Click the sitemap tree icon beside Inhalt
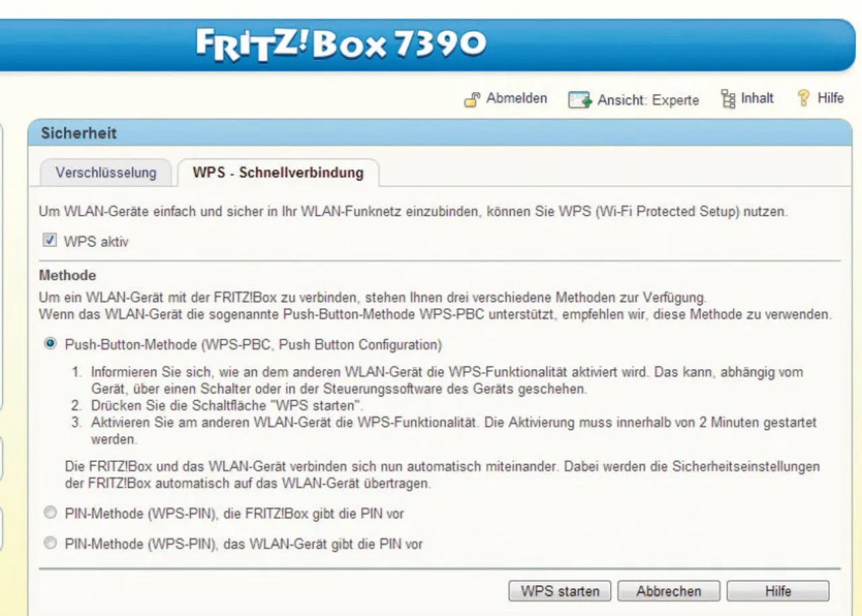This screenshot has height=616, width=862. click(727, 99)
